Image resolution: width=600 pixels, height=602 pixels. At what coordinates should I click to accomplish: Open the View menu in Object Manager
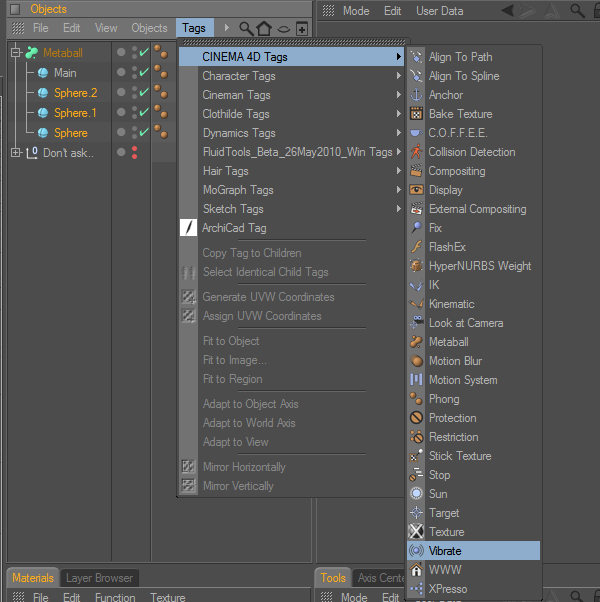[x=106, y=28]
